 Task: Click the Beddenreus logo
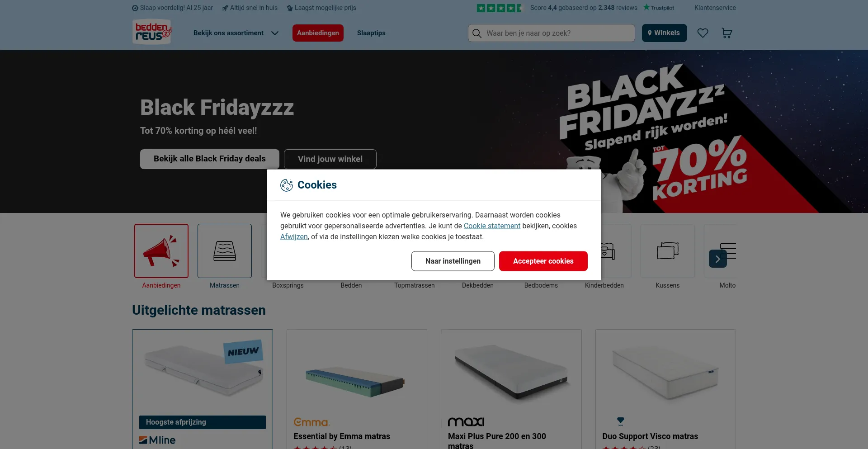pyautogui.click(x=152, y=32)
